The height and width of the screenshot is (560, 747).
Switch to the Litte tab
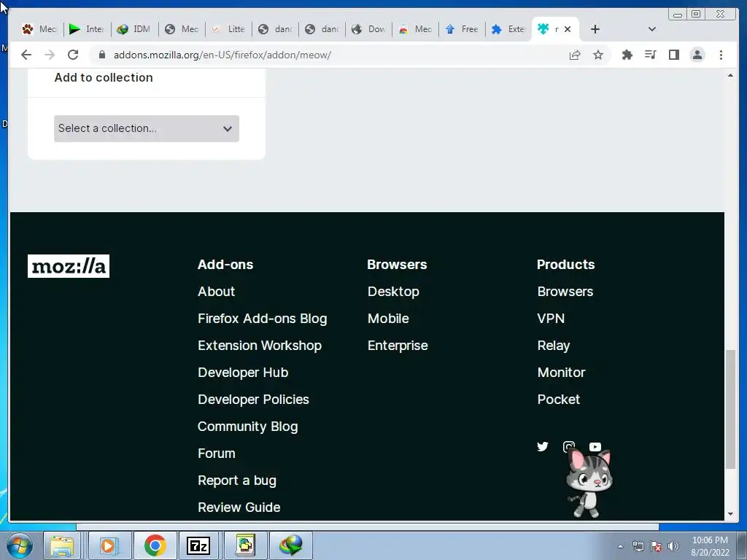coord(228,29)
